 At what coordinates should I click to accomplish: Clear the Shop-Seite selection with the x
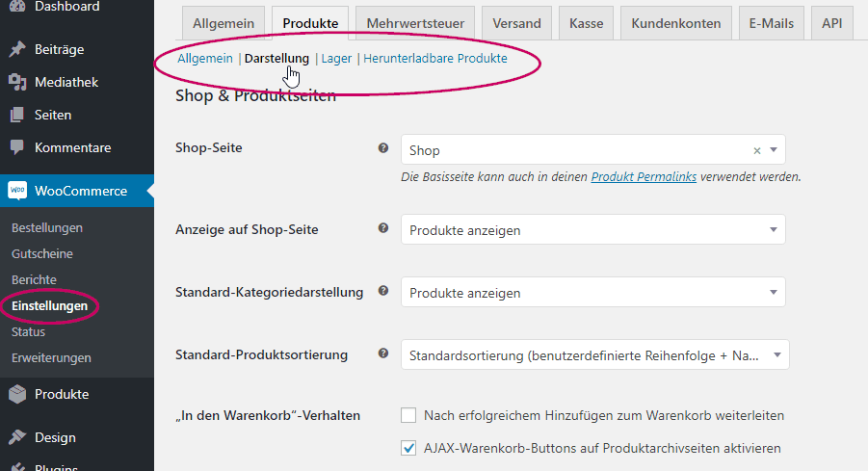point(757,150)
